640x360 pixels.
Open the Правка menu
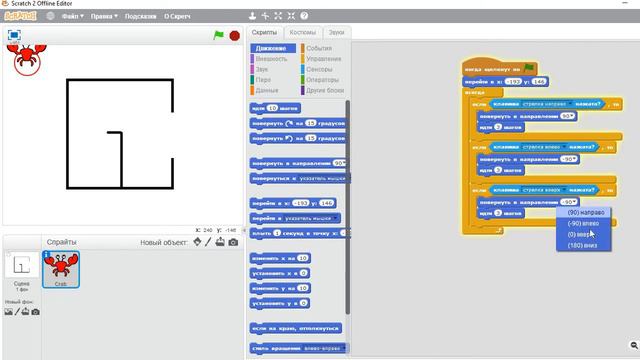(104, 16)
